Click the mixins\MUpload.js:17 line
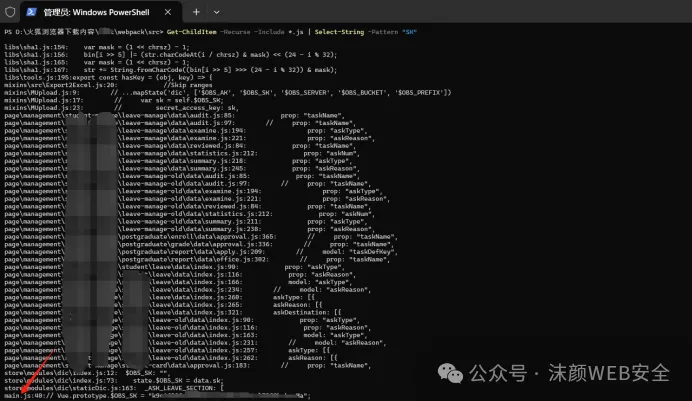 click(114, 100)
